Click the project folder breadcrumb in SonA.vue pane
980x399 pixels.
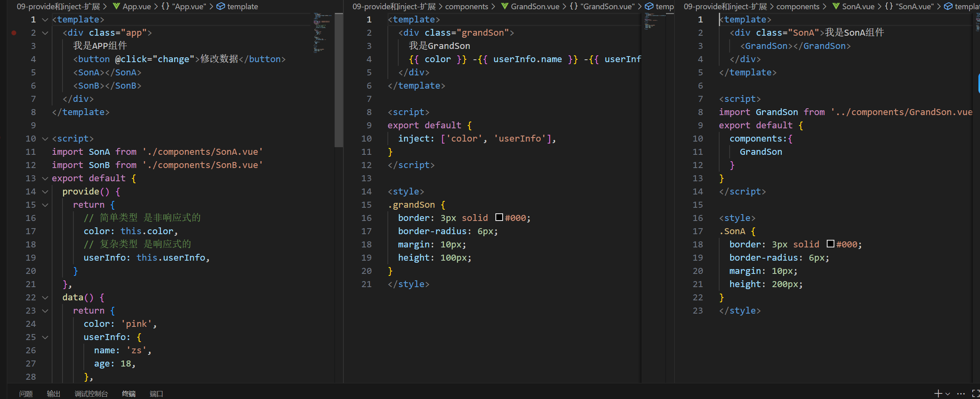(x=725, y=6)
